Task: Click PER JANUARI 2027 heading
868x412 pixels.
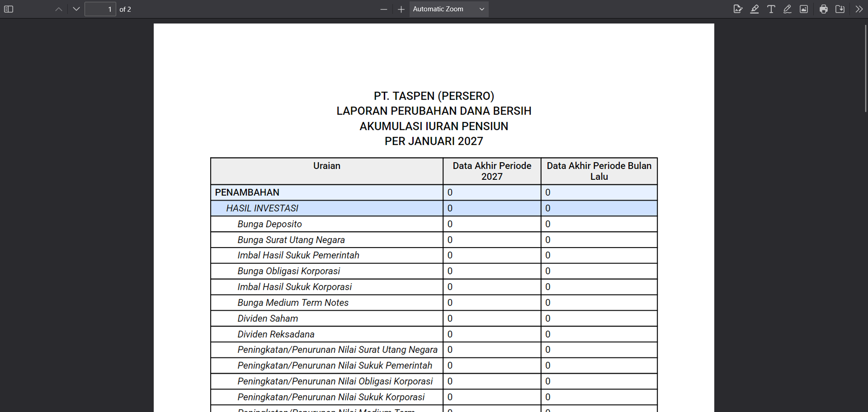Action: click(434, 141)
